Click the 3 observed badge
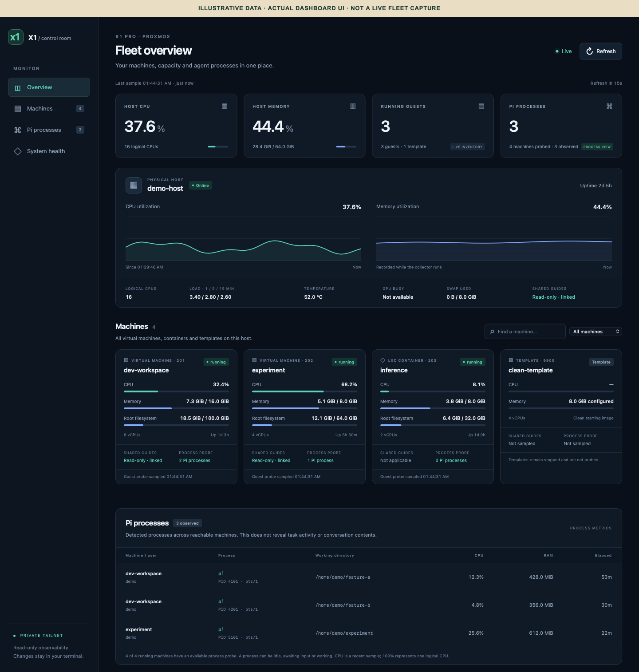The width and height of the screenshot is (639, 672). pos(187,523)
